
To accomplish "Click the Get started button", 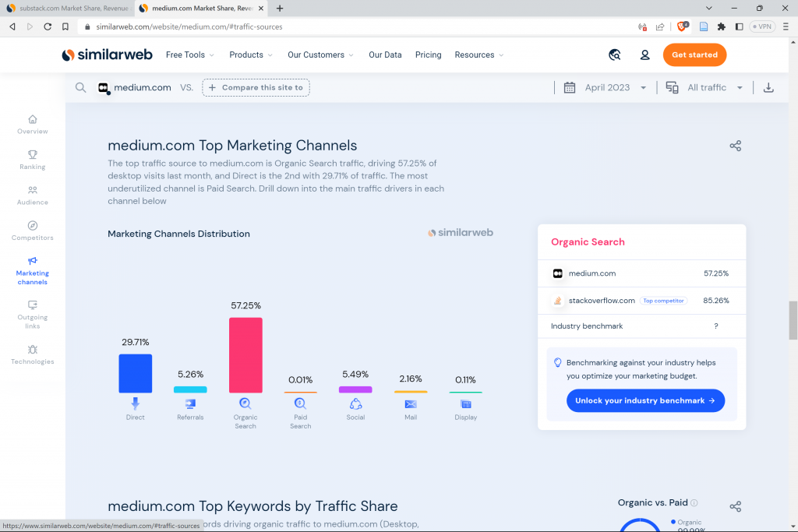I will (694, 55).
